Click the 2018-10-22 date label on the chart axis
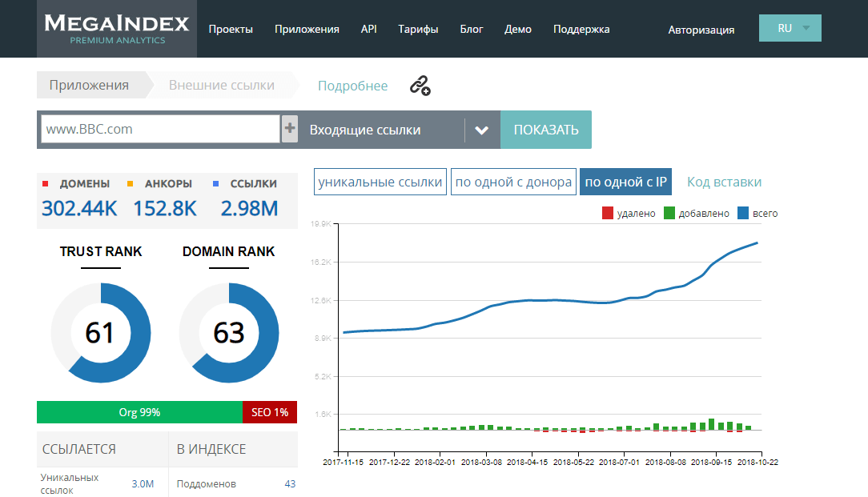Screen dimensions: 868x497 757,462
